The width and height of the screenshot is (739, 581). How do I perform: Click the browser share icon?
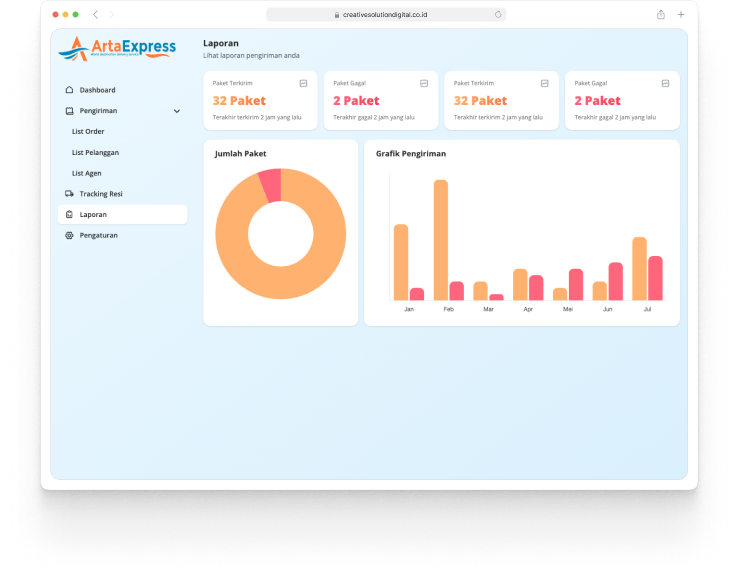[x=661, y=15]
